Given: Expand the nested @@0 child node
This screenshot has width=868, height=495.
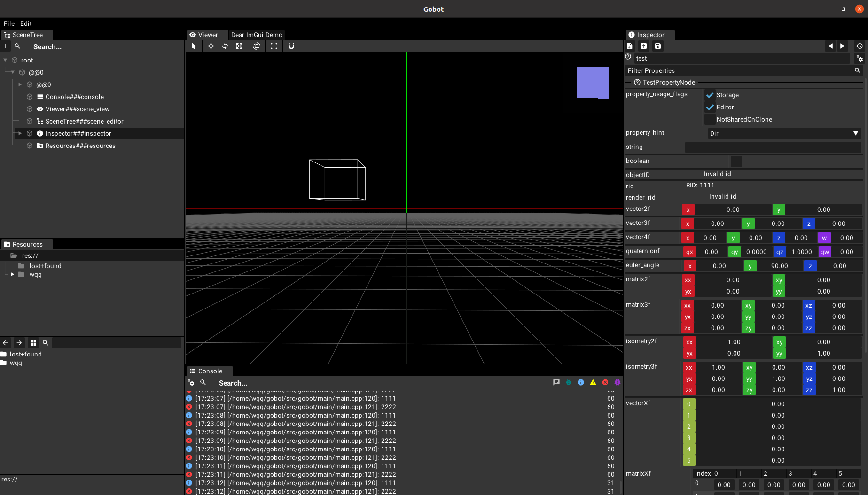Looking at the screenshot, I should pyautogui.click(x=20, y=85).
